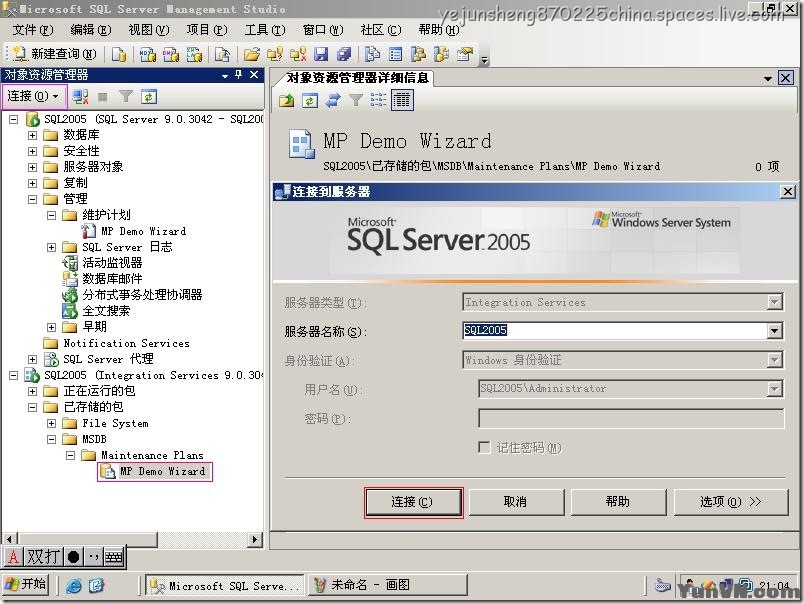Click the Filter funnel in details pane toolbar
The height and width of the screenshot is (604, 804).
coord(356,100)
